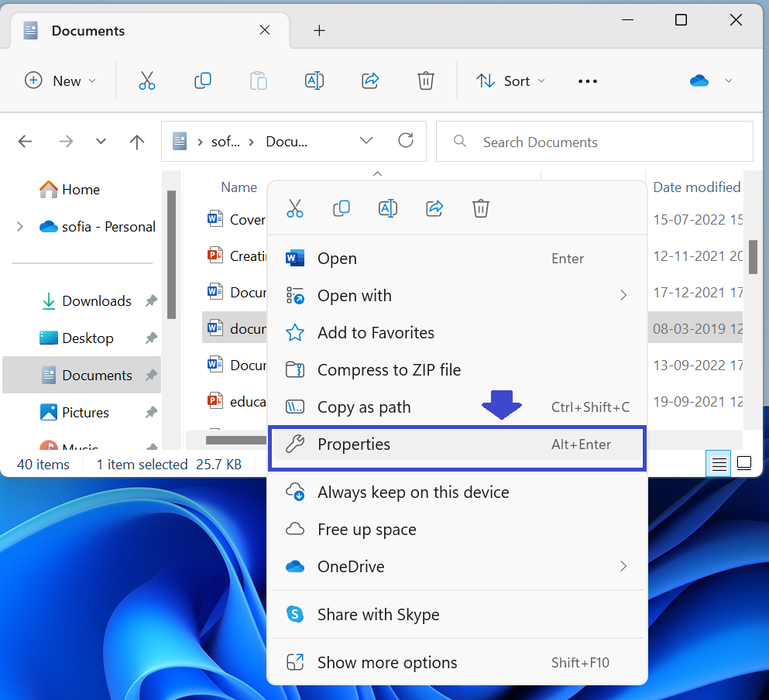
Task: Click the navigate up arrow button
Action: pyautogui.click(x=136, y=142)
